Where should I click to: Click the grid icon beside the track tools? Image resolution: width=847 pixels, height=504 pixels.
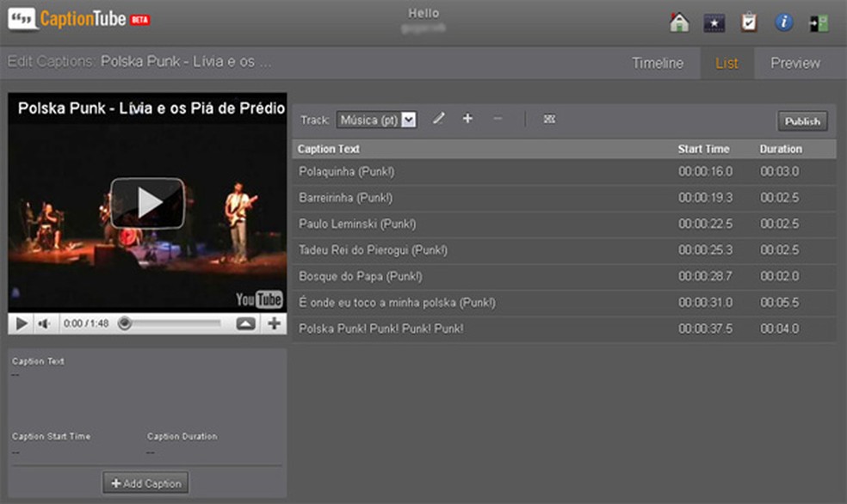[549, 119]
